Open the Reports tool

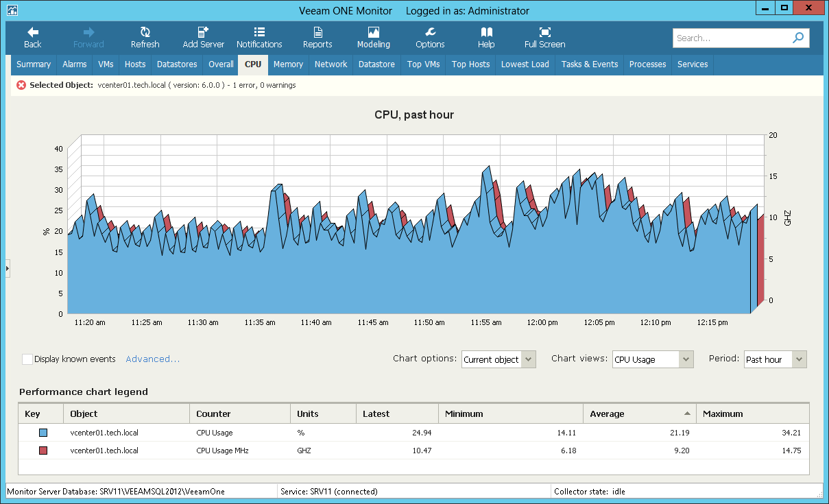[x=317, y=38]
